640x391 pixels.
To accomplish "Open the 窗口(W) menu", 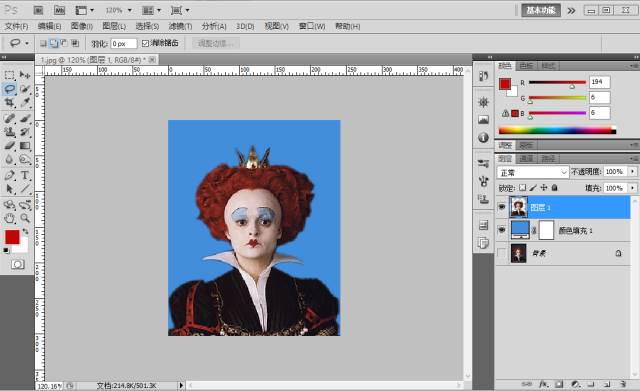I will click(312, 27).
